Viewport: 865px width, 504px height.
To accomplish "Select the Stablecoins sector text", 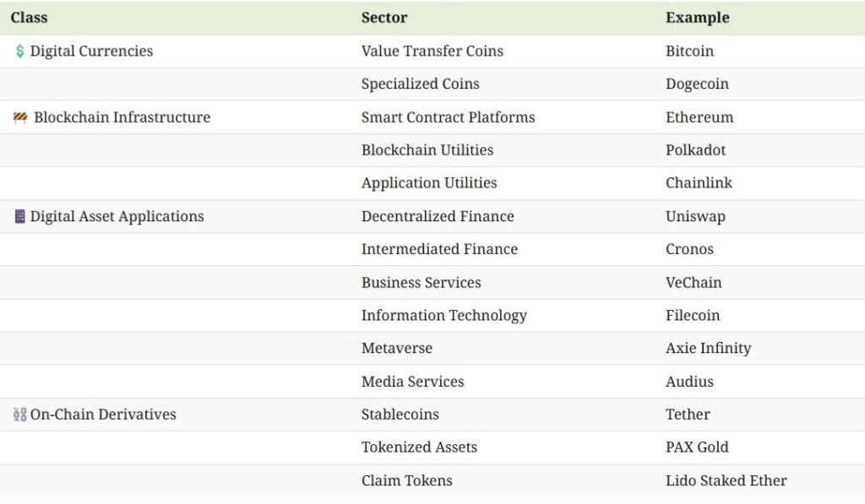I will point(400,415).
